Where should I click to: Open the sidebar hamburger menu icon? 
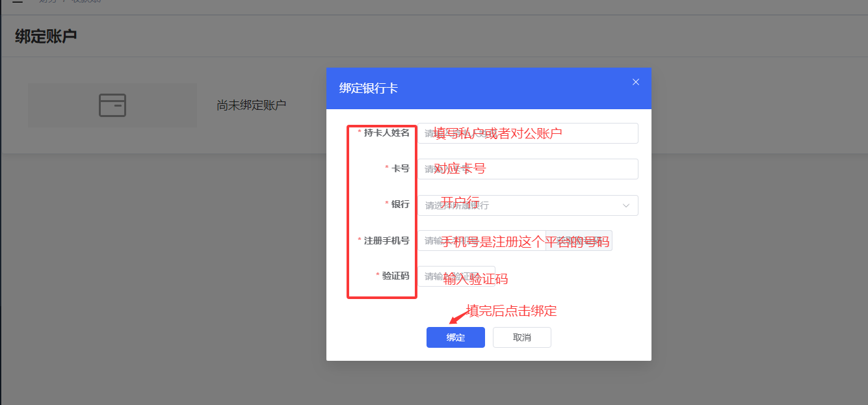pyautogui.click(x=17, y=2)
